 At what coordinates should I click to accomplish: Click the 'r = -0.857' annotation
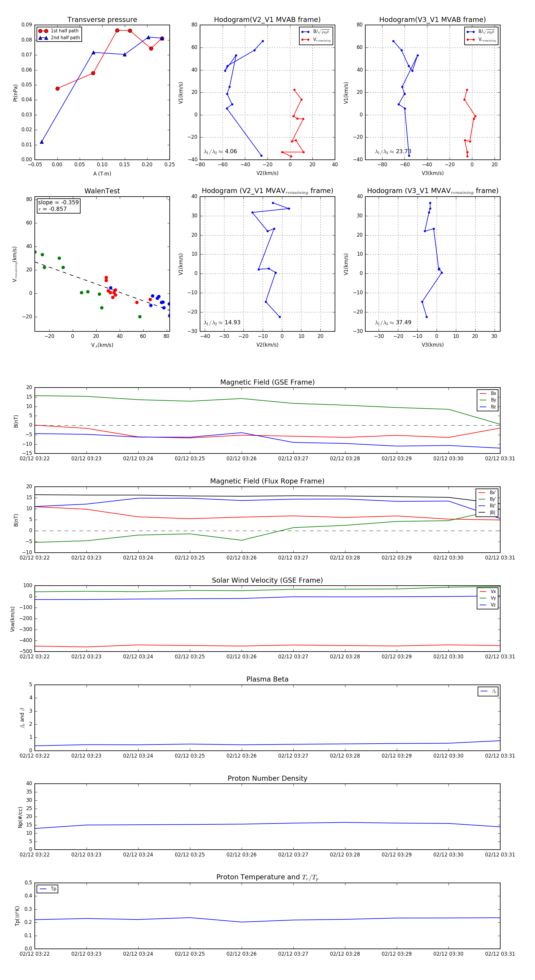(x=53, y=209)
